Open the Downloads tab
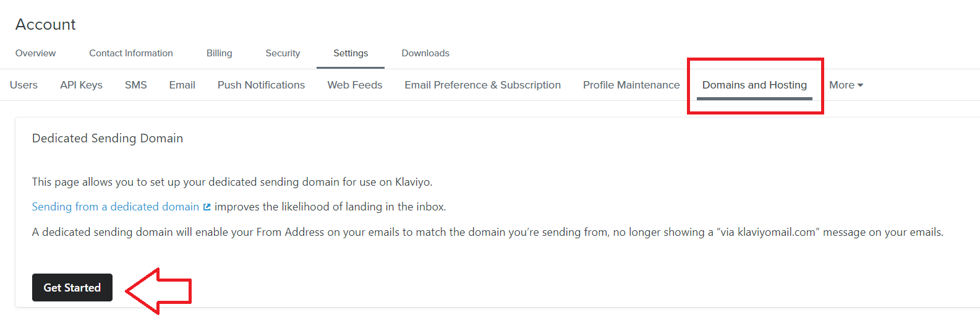980x333 pixels. pyautogui.click(x=425, y=53)
